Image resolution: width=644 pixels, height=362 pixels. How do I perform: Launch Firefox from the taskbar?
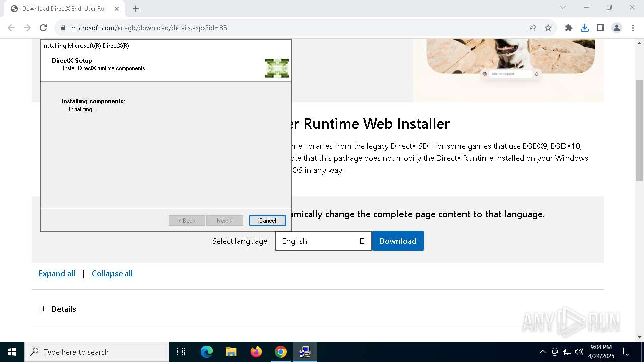click(256, 352)
